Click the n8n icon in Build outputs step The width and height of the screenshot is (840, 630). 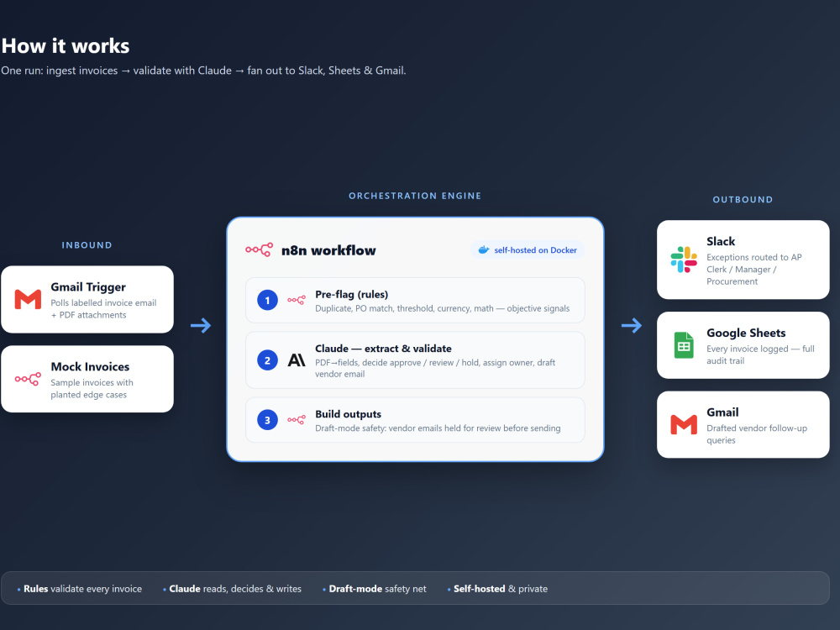coord(297,420)
